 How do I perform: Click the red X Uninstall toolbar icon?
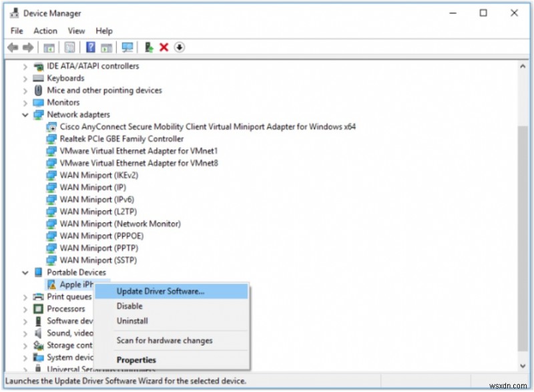164,47
